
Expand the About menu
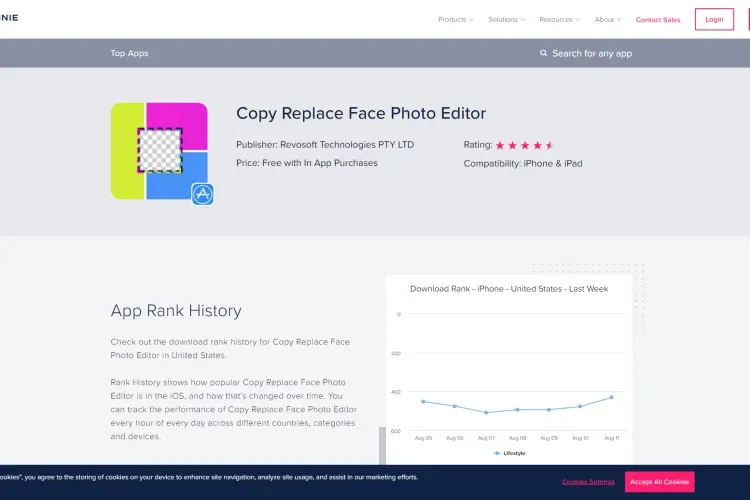point(608,20)
